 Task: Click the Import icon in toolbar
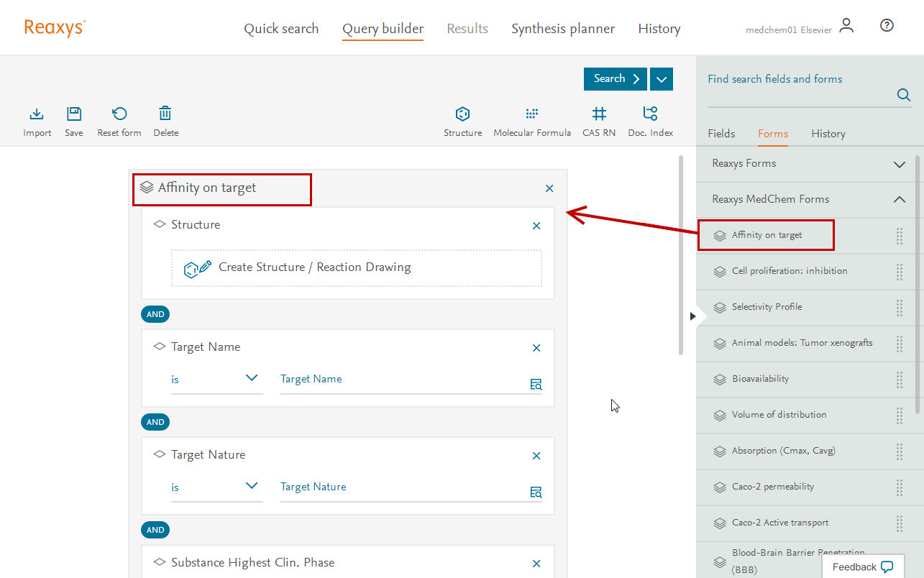click(37, 114)
